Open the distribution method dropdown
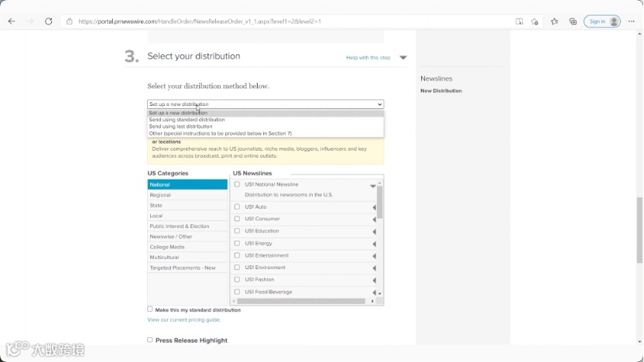644x362 pixels. 265,104
